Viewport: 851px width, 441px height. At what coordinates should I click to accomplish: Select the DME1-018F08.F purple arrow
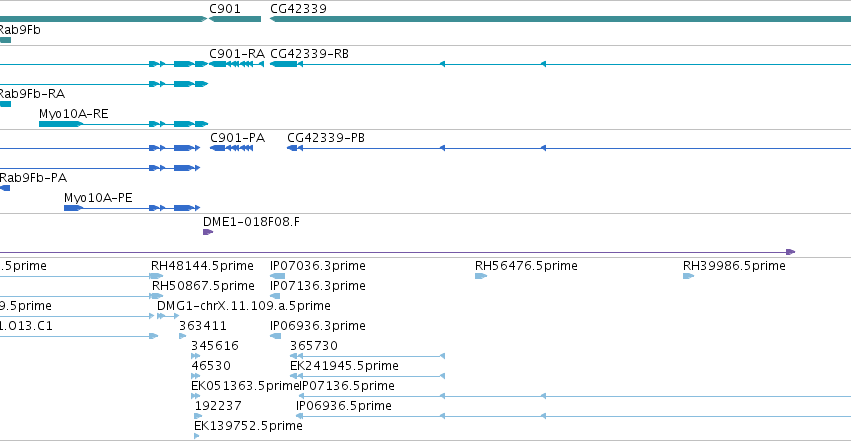[208, 232]
